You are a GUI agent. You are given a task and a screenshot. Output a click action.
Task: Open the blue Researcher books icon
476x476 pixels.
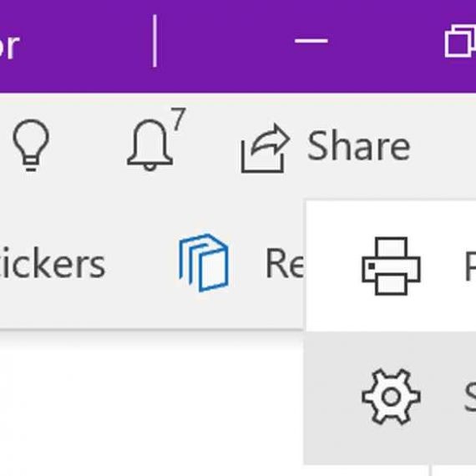tap(204, 263)
